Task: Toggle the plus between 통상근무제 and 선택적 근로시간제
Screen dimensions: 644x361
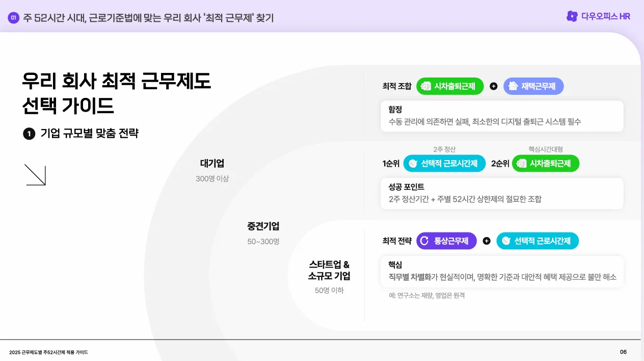Action: 487,240
